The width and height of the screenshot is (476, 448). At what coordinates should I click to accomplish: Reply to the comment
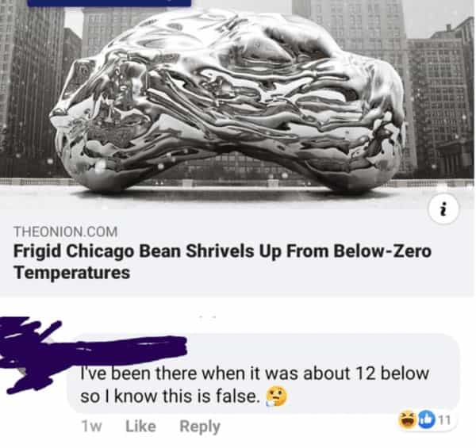(200, 427)
